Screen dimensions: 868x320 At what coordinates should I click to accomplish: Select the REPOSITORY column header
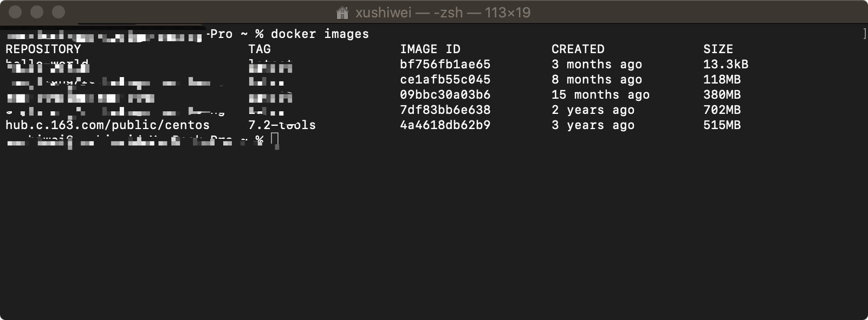(x=43, y=49)
